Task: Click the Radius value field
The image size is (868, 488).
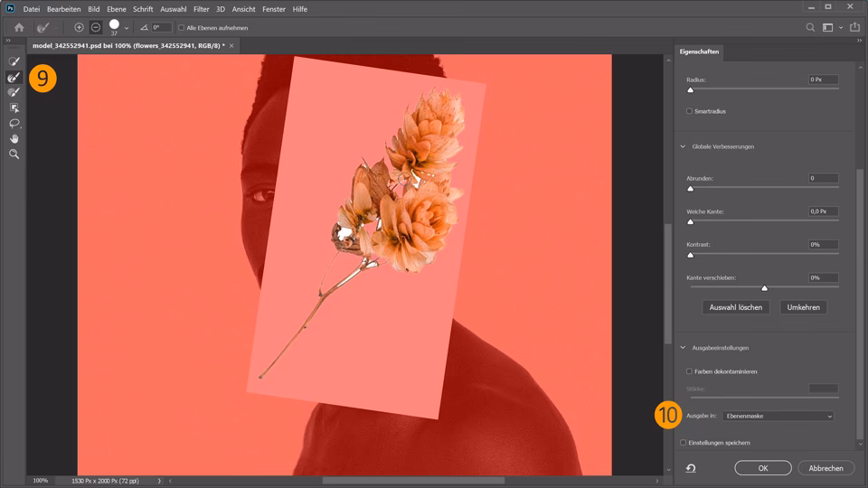Action: (x=823, y=80)
